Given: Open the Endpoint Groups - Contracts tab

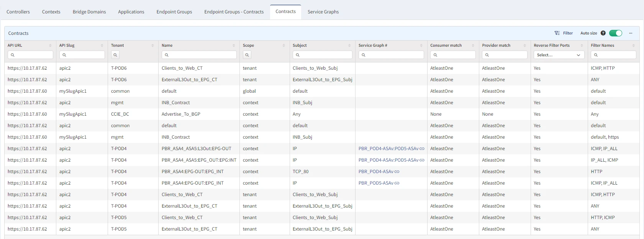Looking at the screenshot, I should click(x=234, y=12).
